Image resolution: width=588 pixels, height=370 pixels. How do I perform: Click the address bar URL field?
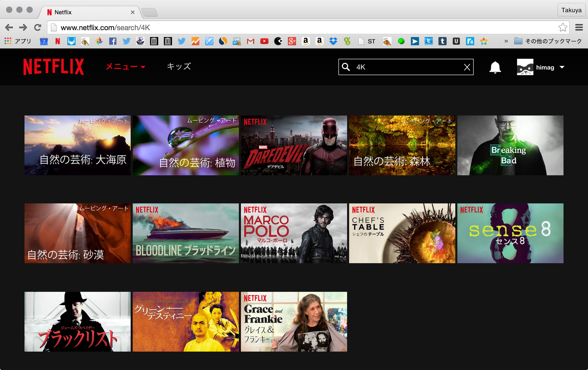[308, 27]
